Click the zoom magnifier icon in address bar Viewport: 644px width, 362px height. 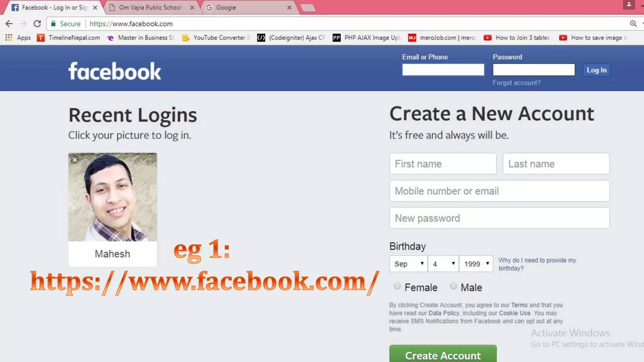point(633,24)
